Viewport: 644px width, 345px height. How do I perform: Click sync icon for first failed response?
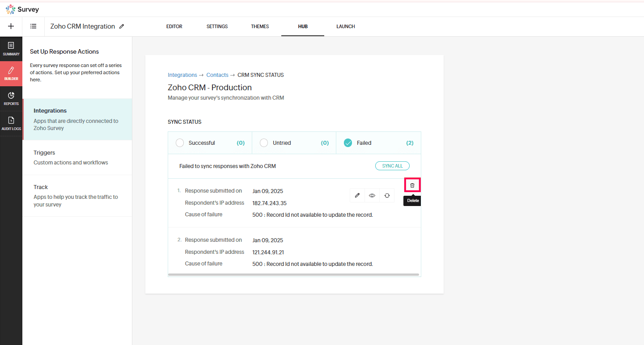[x=387, y=195]
